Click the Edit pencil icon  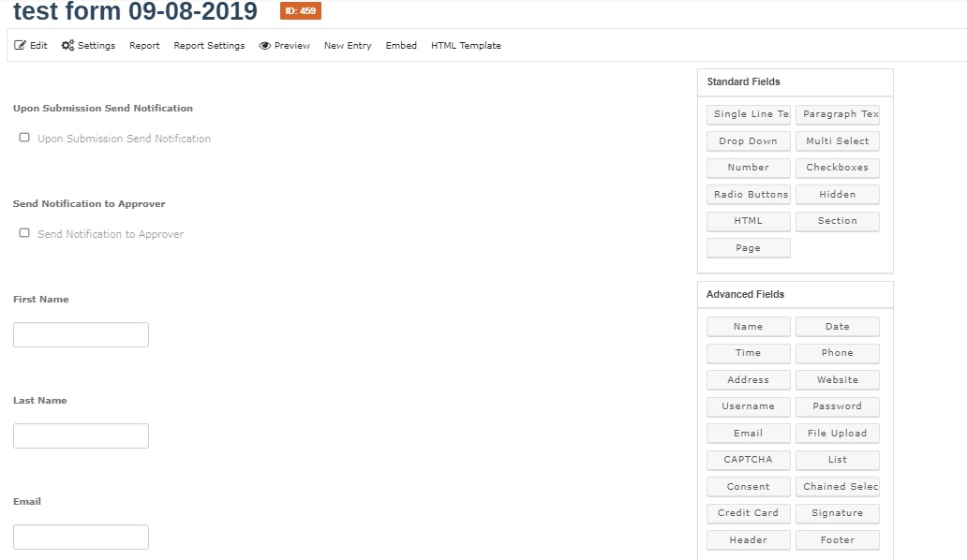20,46
